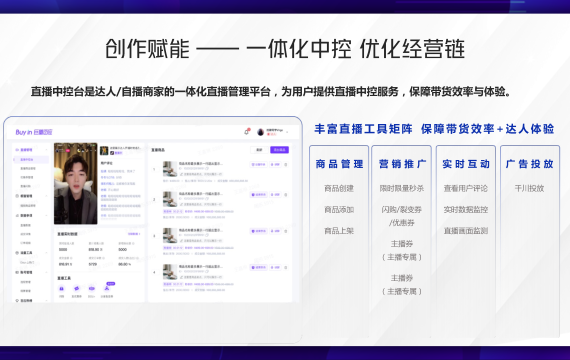Click the lock-shaped live tool icon
Screen dimensions: 570x360
tap(61, 288)
